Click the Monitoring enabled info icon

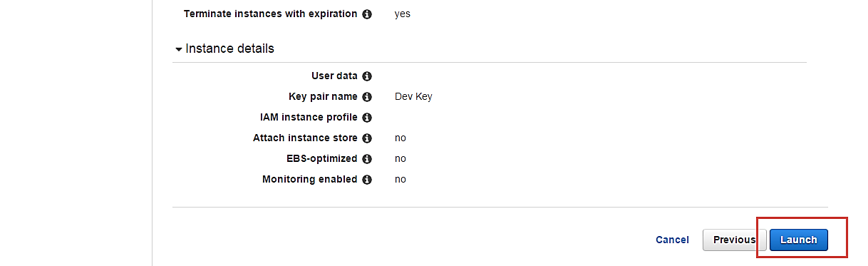(367, 180)
